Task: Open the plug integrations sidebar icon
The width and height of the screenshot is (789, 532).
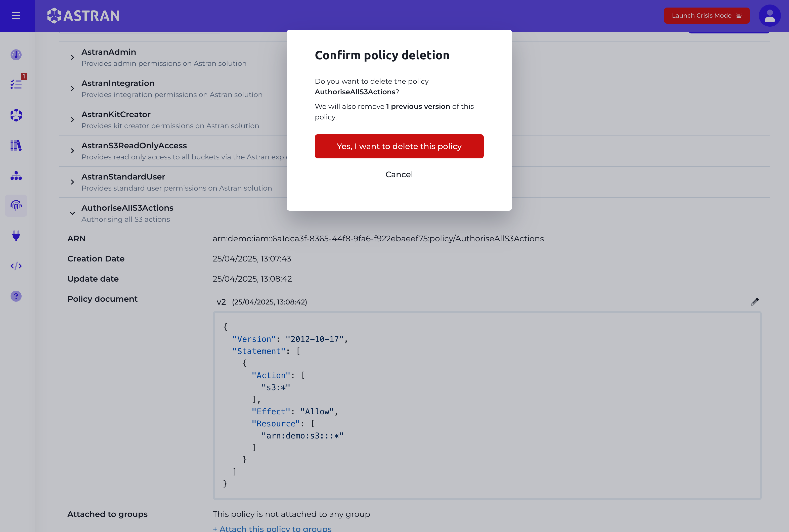Action: pos(16,236)
